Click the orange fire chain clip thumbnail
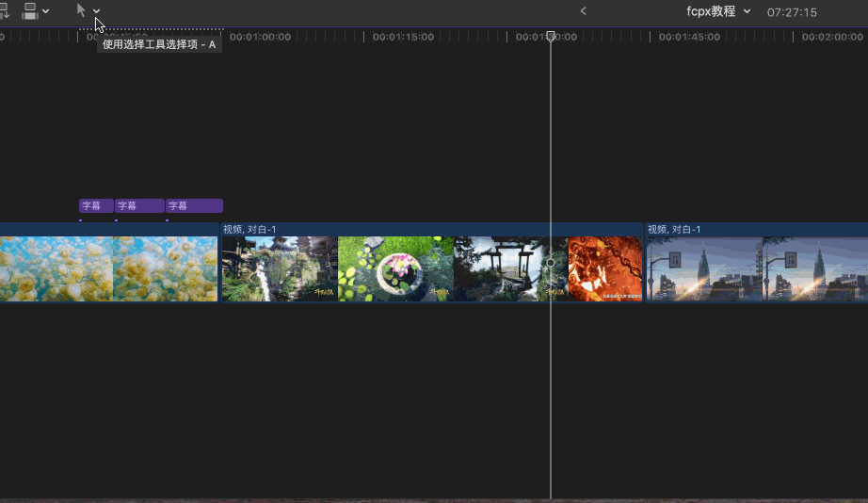Image resolution: width=868 pixels, height=503 pixels. click(604, 268)
